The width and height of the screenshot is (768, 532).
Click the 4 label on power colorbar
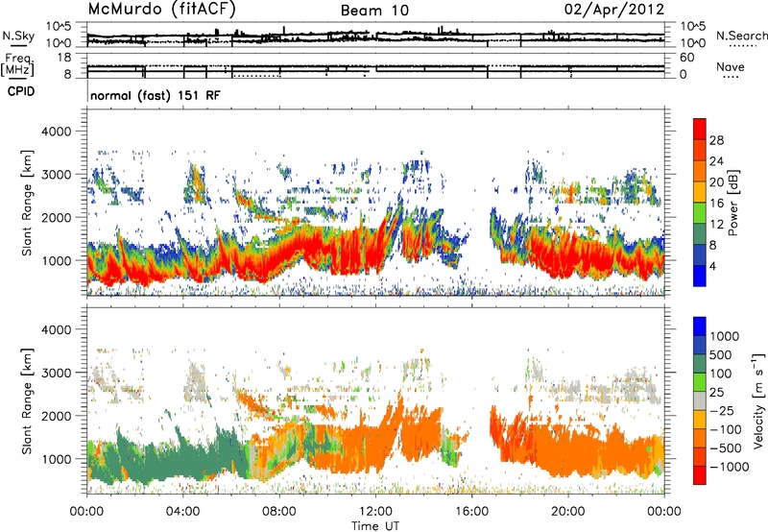[x=712, y=266]
